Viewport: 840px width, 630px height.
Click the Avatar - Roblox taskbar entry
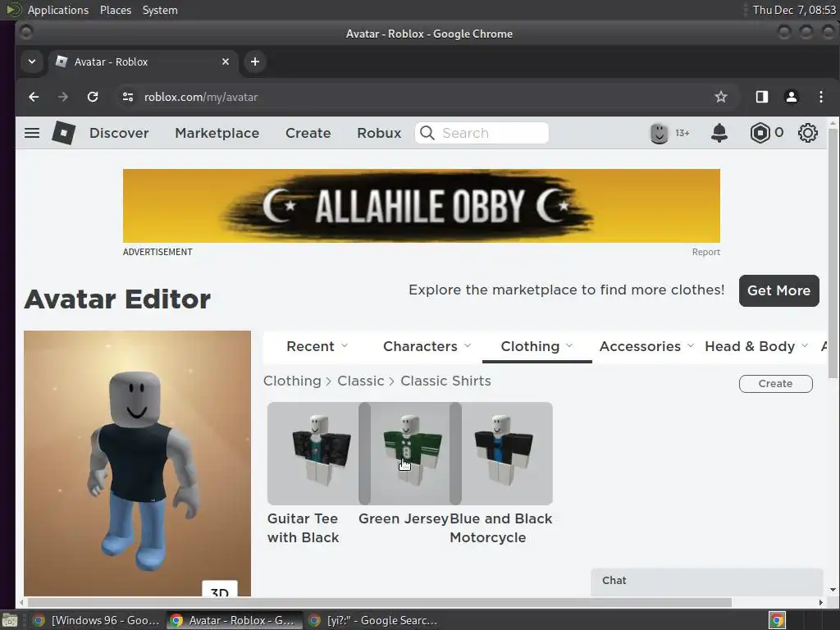point(233,620)
